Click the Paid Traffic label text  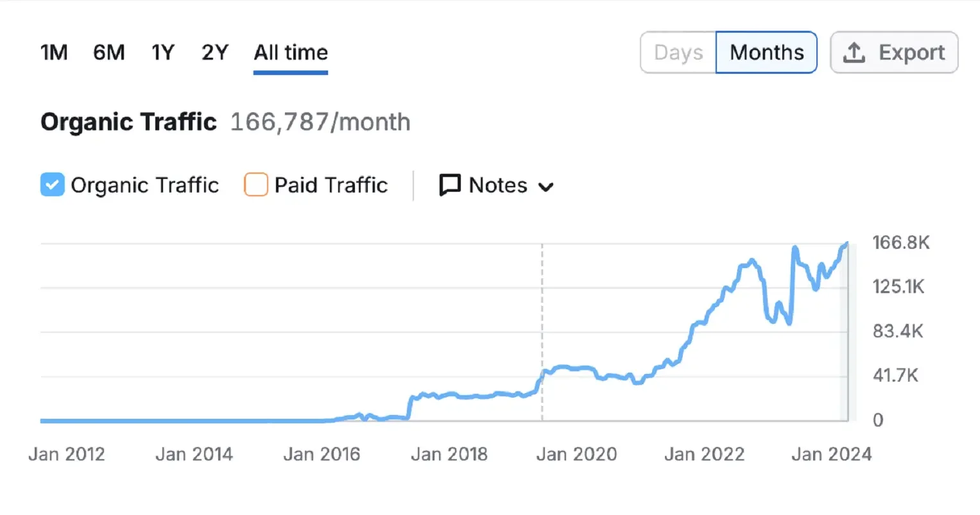click(331, 185)
